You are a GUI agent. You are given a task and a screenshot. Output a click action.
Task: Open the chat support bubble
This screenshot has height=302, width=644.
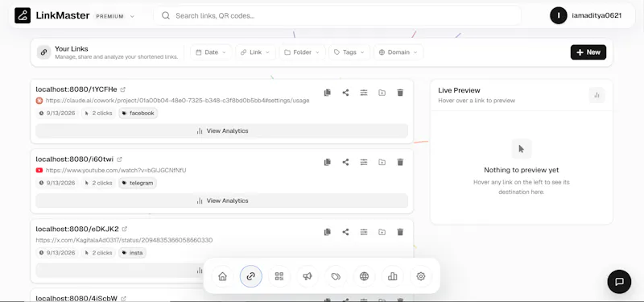(x=619, y=281)
